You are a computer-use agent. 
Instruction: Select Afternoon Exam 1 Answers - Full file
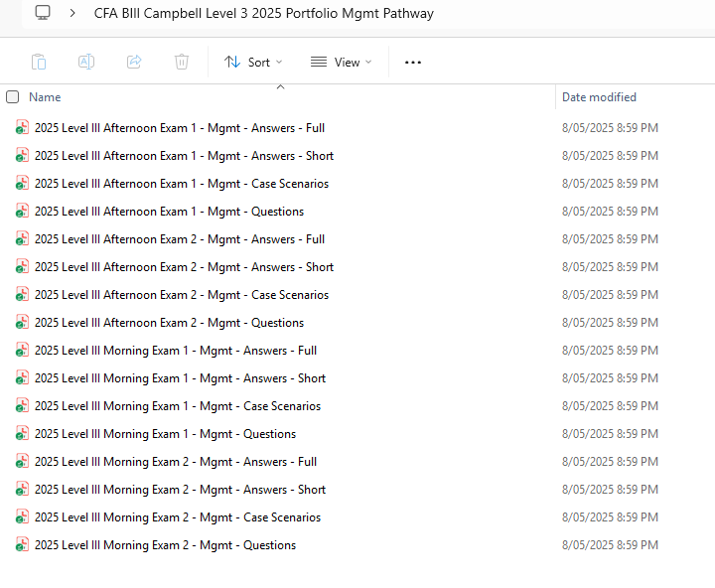(180, 128)
